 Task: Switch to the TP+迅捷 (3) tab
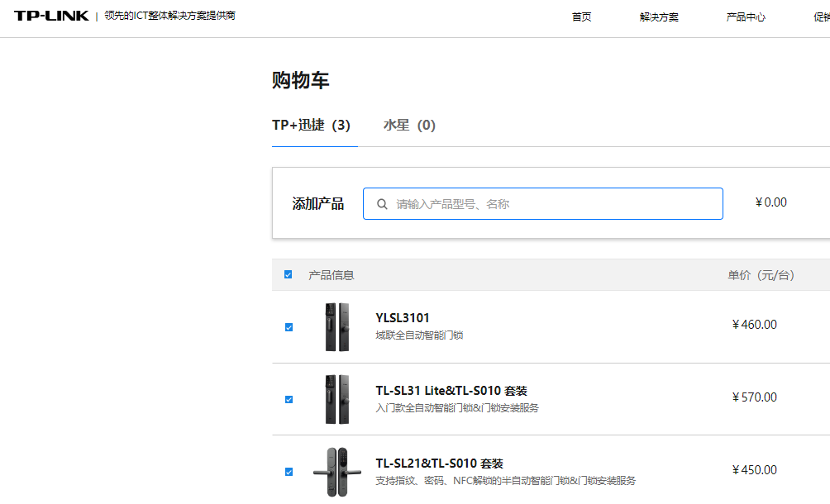[x=311, y=126]
